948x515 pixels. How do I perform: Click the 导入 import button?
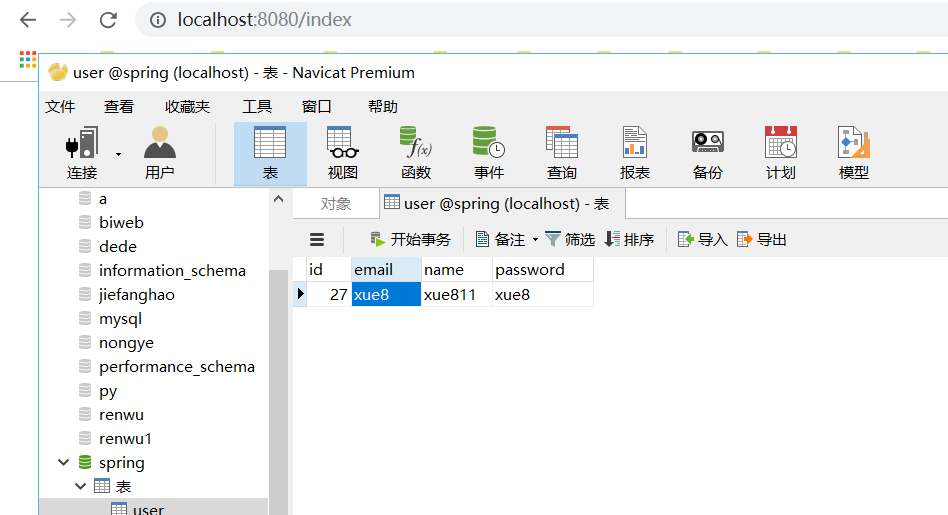(703, 240)
